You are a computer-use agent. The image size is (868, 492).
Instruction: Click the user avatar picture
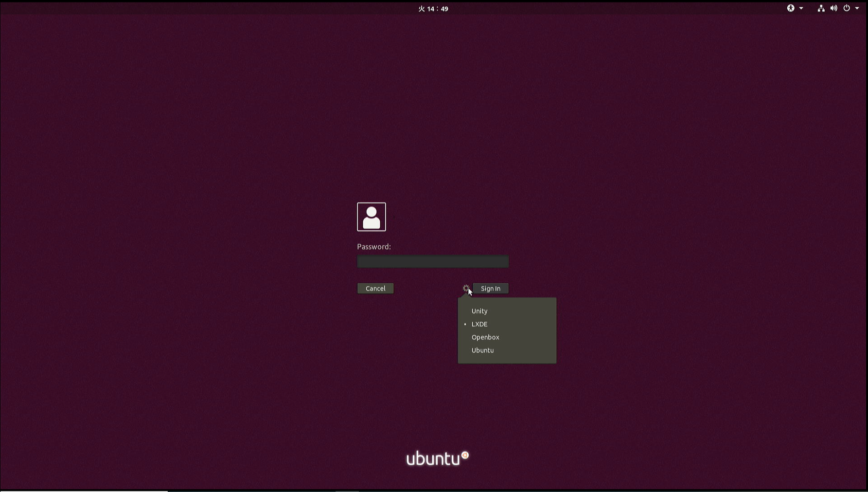[372, 217]
